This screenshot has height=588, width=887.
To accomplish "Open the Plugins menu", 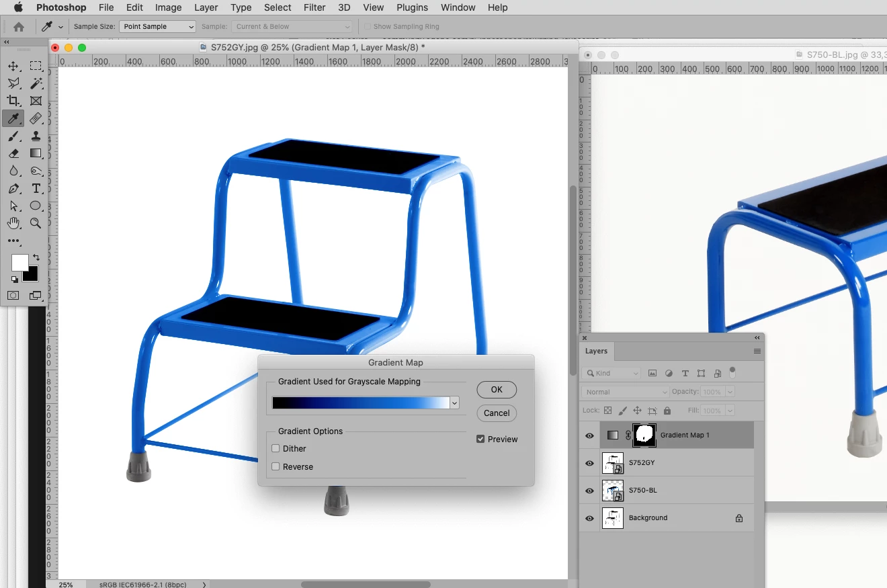I will tap(412, 7).
